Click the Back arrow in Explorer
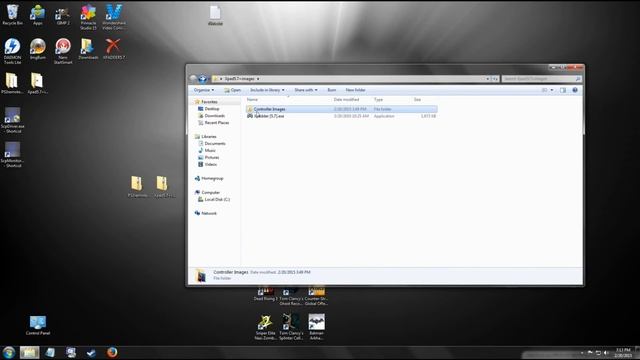This screenshot has width=640, height=360. tap(193, 78)
